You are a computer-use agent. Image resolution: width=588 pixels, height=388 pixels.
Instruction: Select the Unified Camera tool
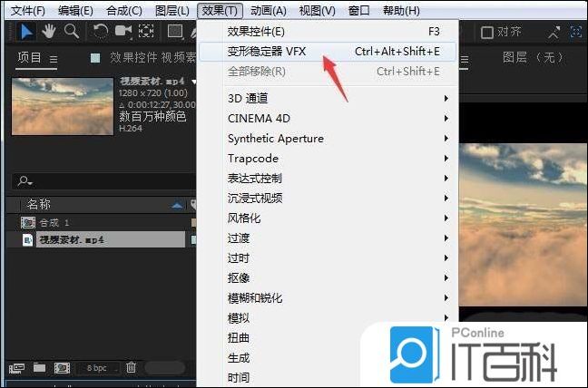click(123, 32)
